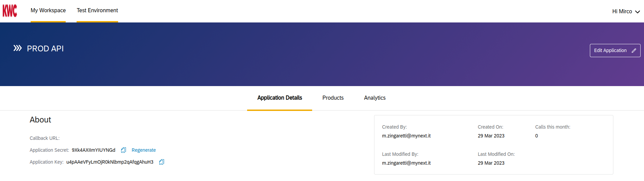Click the KWC logo
Screen dimensions: 644x181
pyautogui.click(x=10, y=11)
